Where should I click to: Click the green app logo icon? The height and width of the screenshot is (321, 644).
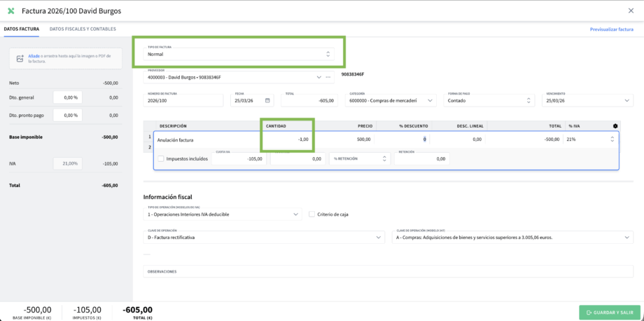click(x=10, y=11)
